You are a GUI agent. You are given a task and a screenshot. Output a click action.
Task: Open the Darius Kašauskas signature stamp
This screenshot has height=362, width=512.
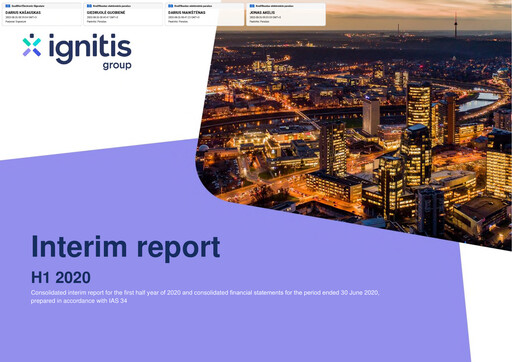[42, 14]
